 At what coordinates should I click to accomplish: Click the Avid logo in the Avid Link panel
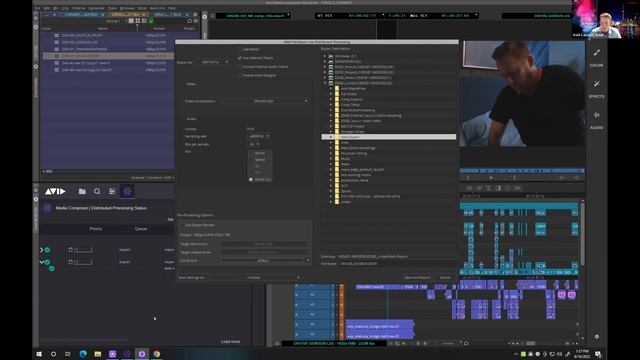coord(55,191)
